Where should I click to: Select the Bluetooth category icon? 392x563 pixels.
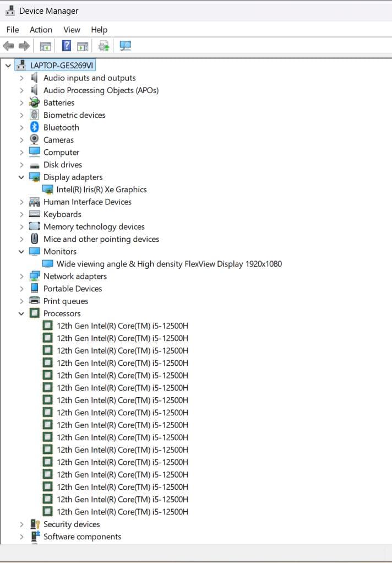tap(34, 127)
